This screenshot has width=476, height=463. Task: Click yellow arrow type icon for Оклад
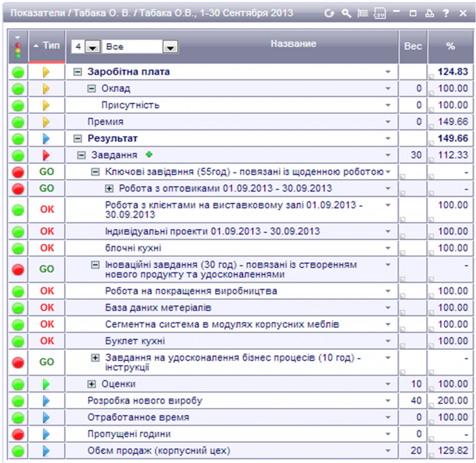46,89
